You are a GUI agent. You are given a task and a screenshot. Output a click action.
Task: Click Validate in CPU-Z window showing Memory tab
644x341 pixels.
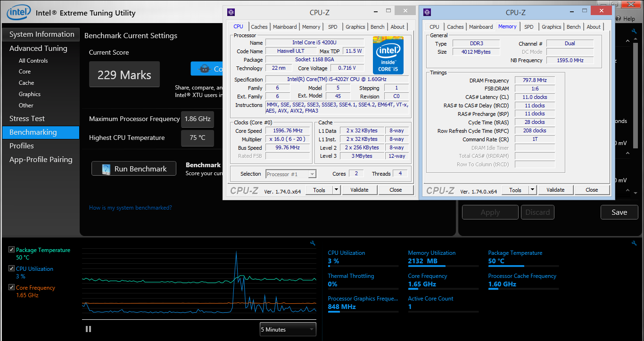(x=555, y=190)
